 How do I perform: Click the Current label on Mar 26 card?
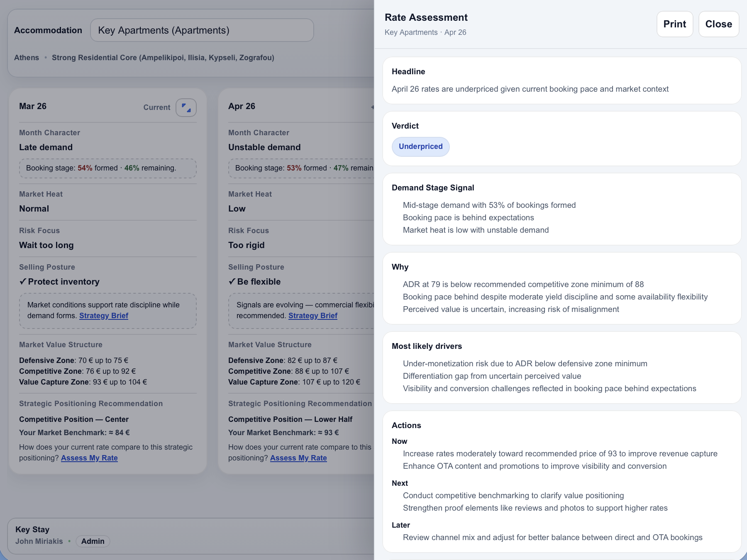[156, 107]
